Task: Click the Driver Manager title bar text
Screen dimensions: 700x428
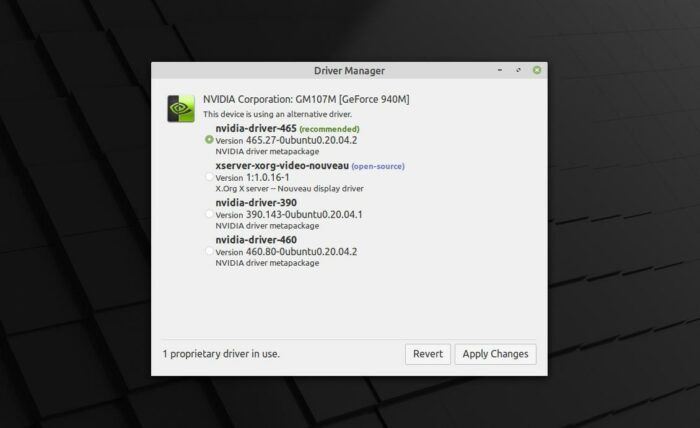Action: (x=349, y=71)
